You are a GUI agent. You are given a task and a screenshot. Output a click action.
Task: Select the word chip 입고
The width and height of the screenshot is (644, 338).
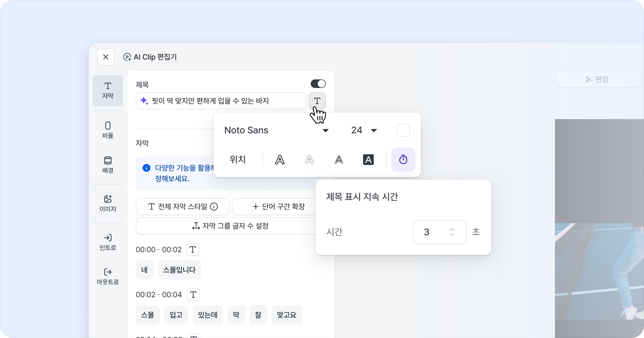pyautogui.click(x=176, y=315)
